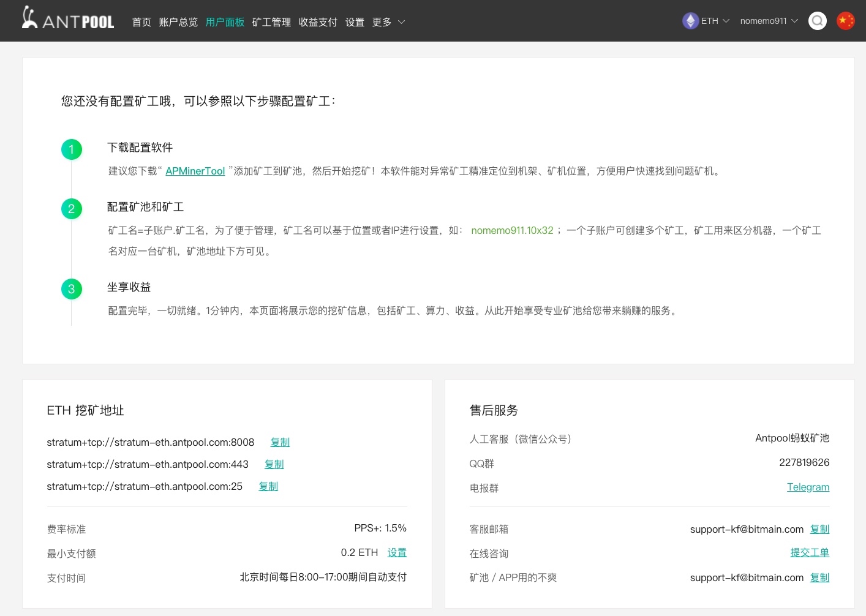Image resolution: width=866 pixels, height=616 pixels.
Task: Click 提交工单 link
Action: [x=810, y=552]
